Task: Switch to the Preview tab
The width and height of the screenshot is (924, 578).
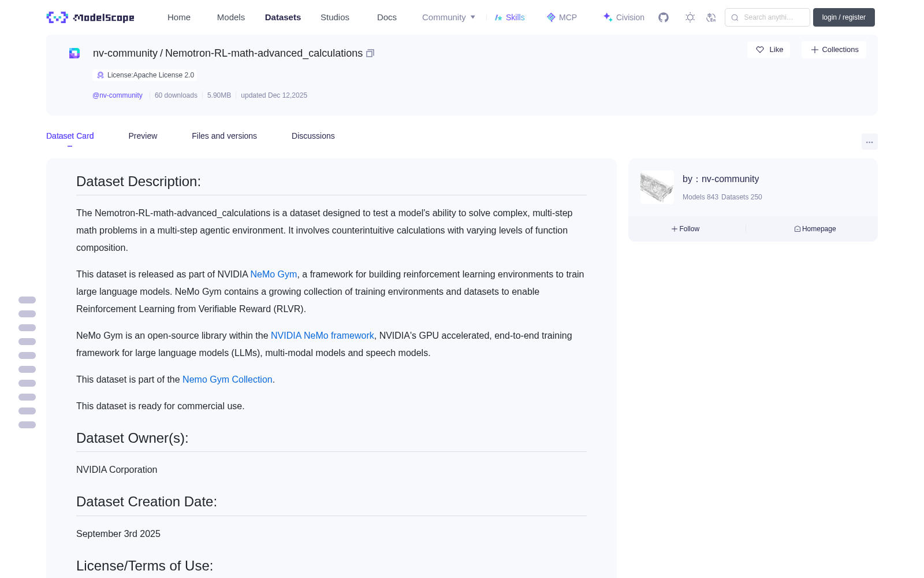Action: pyautogui.click(x=143, y=136)
